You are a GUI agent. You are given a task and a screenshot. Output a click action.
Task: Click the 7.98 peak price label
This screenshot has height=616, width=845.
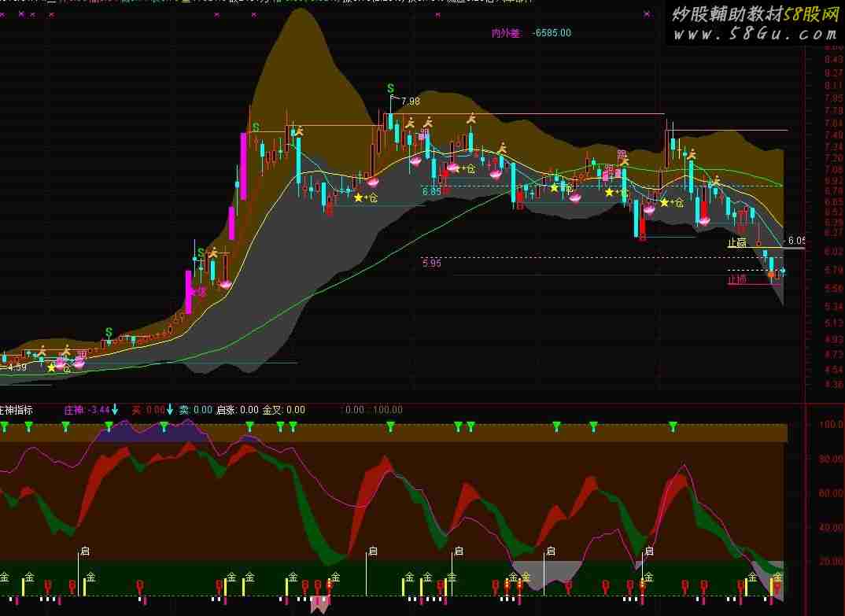click(x=410, y=101)
